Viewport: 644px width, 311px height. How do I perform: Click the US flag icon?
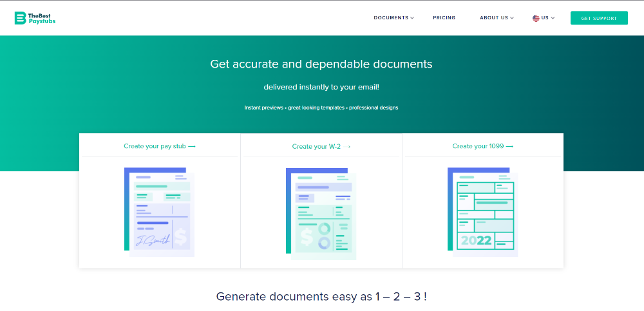(x=536, y=18)
